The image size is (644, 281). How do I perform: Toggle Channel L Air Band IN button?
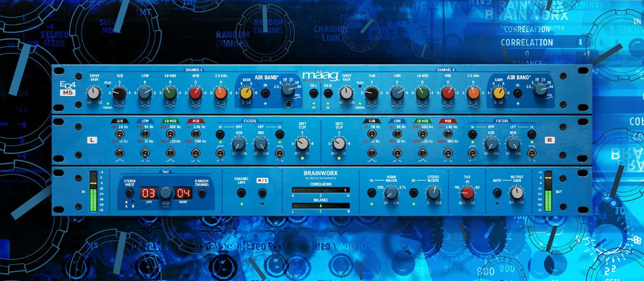tap(266, 93)
